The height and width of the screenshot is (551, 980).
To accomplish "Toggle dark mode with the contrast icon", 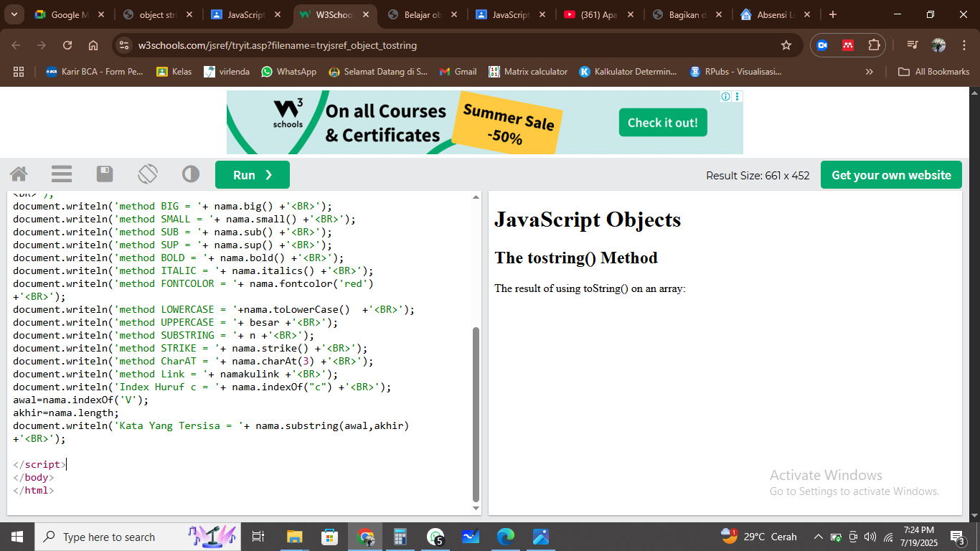I will pyautogui.click(x=191, y=174).
